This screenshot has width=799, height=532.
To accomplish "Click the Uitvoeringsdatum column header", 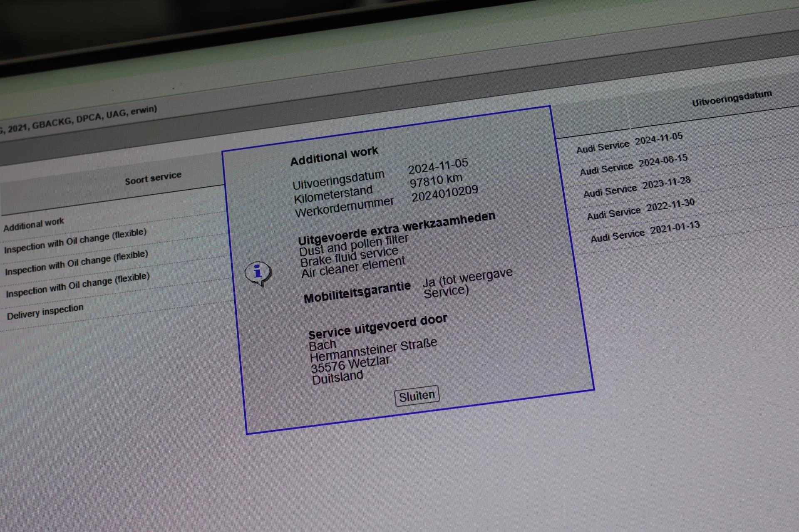I will click(x=732, y=98).
